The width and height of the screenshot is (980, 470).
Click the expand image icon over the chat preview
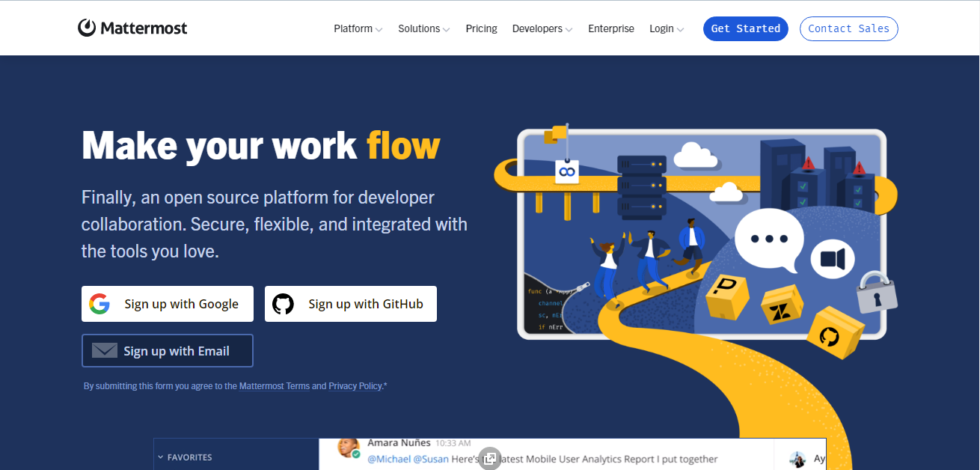490,459
